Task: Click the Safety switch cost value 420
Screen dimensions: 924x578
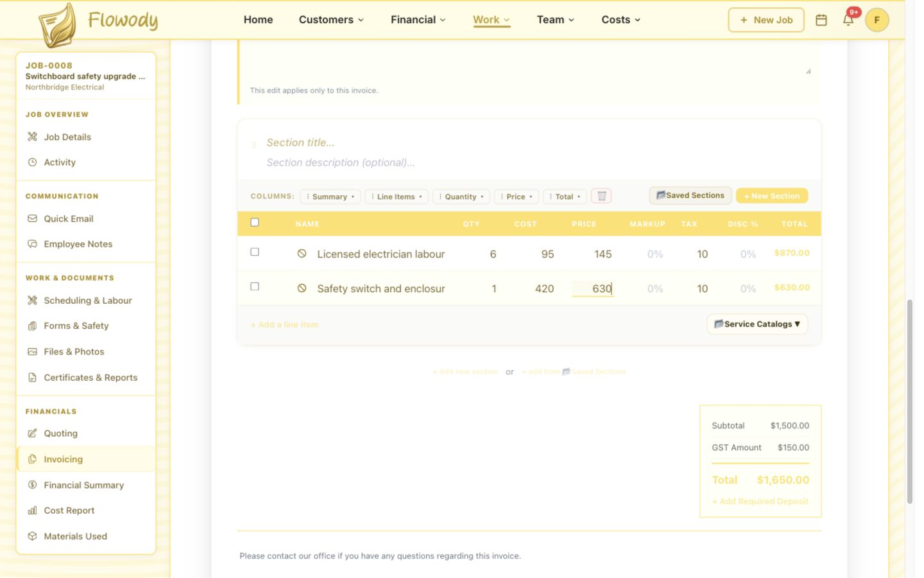Action: (x=544, y=289)
